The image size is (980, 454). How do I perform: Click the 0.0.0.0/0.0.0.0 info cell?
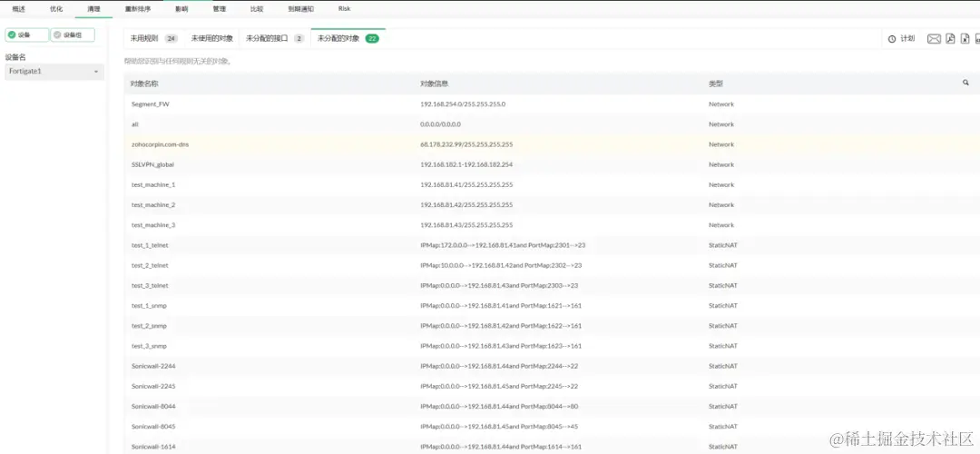(x=441, y=124)
